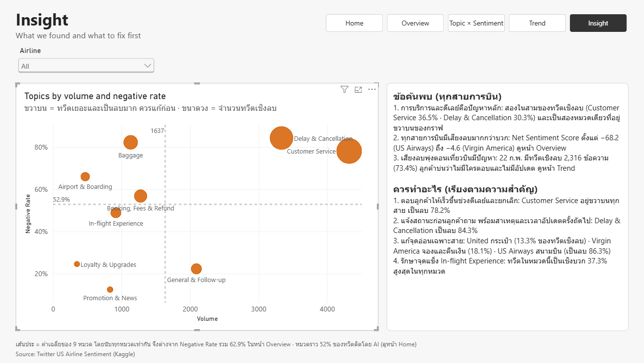The width and height of the screenshot is (644, 363).
Task: Click the 'Source: Twitter US Airline Sentiment (Kaggle)' text
Action: (75, 354)
